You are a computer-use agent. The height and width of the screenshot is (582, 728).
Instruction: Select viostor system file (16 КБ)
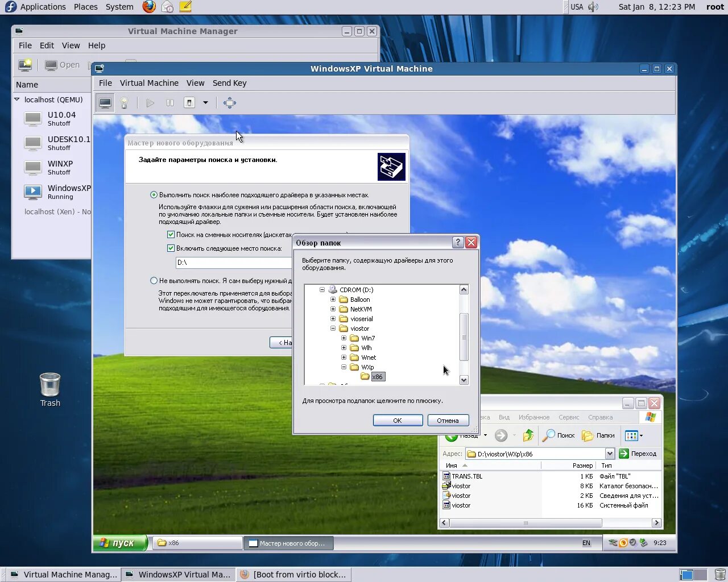pos(457,505)
